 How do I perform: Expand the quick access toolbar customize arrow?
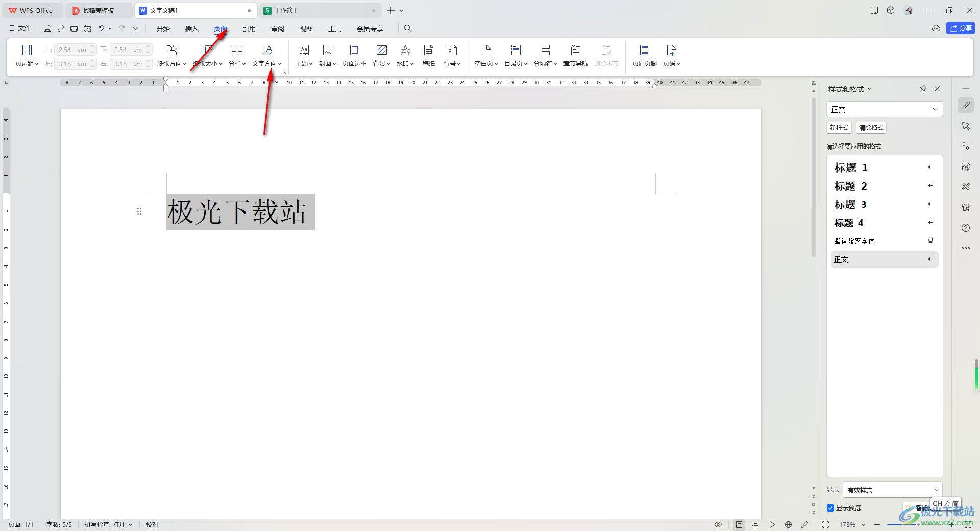135,29
